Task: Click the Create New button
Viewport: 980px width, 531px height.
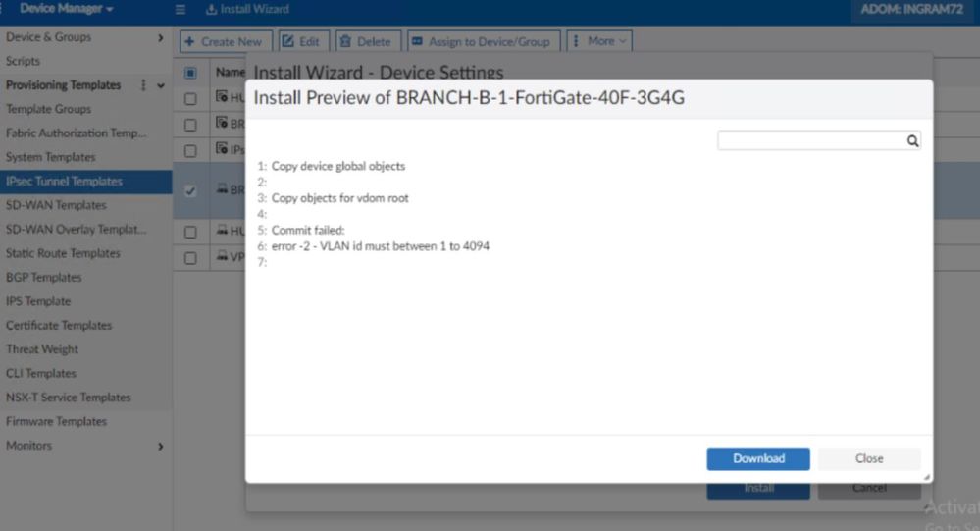Action: pyautogui.click(x=226, y=41)
